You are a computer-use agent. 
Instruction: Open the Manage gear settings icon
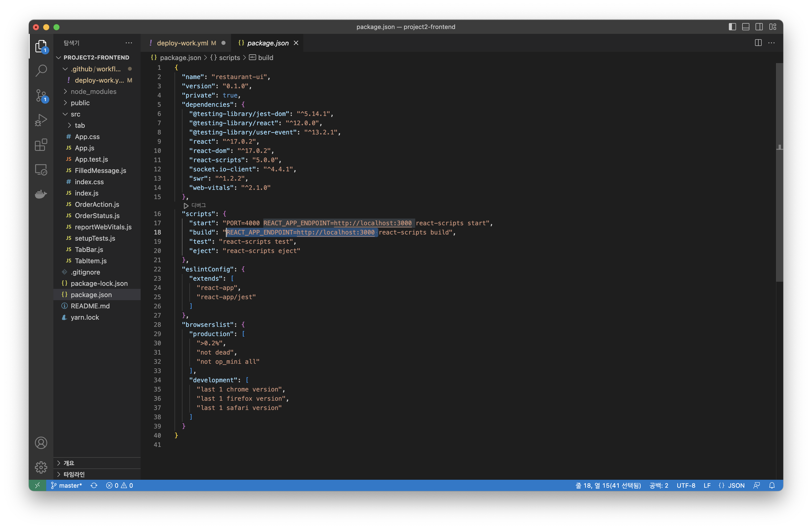41,467
